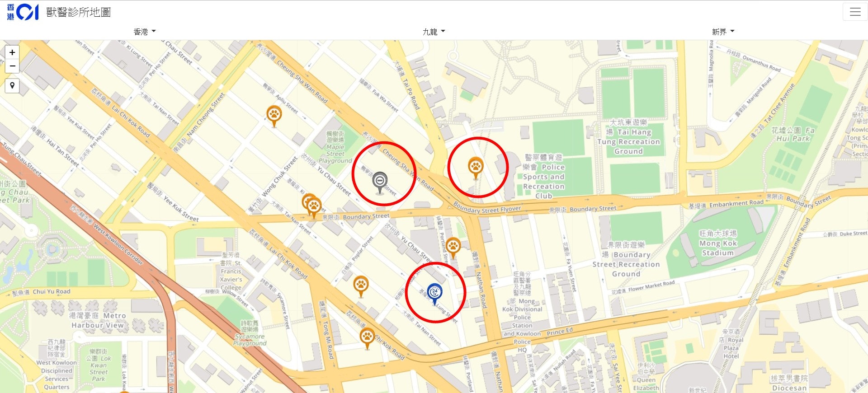Zoom in on the map
Screen dimensions: 868x393
(x=12, y=52)
